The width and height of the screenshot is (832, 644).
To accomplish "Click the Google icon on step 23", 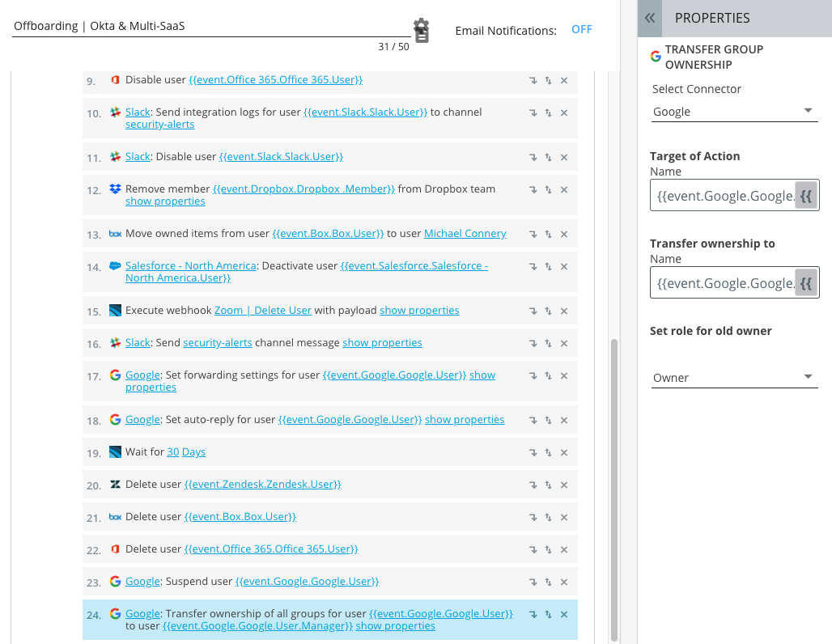I will click(x=115, y=582).
